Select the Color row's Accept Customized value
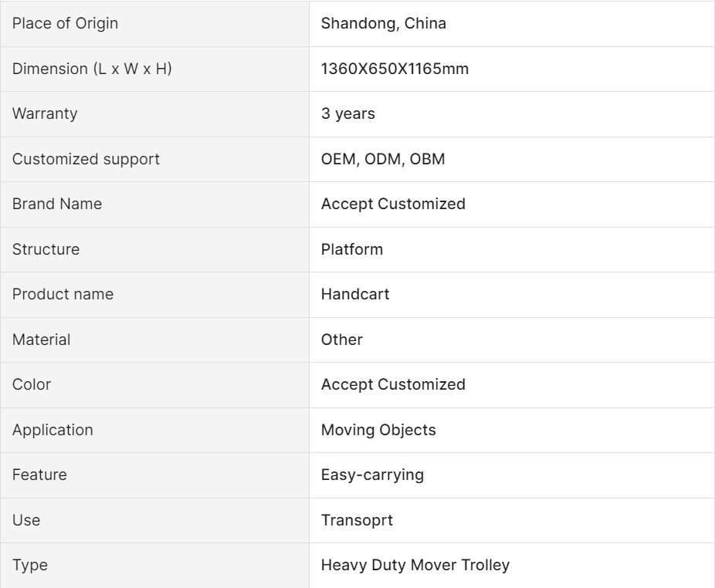 393,384
